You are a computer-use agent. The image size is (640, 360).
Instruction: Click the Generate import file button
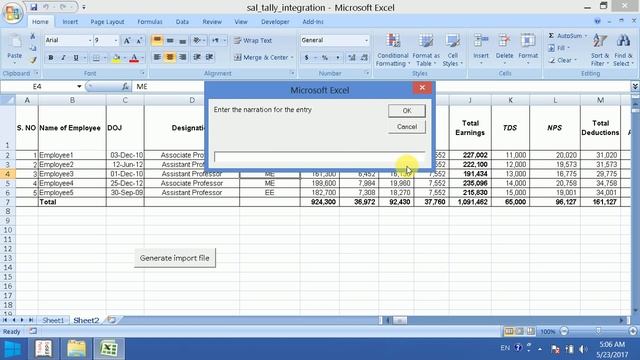coord(175,258)
